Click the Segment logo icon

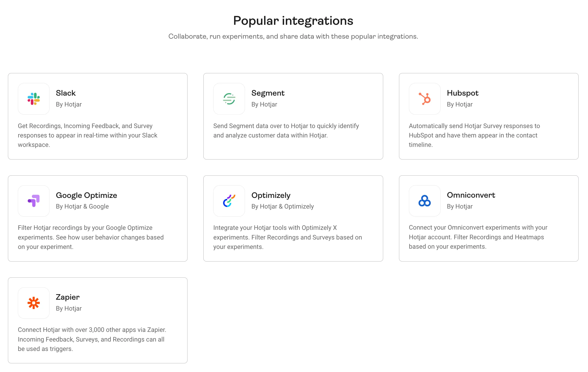tap(229, 99)
